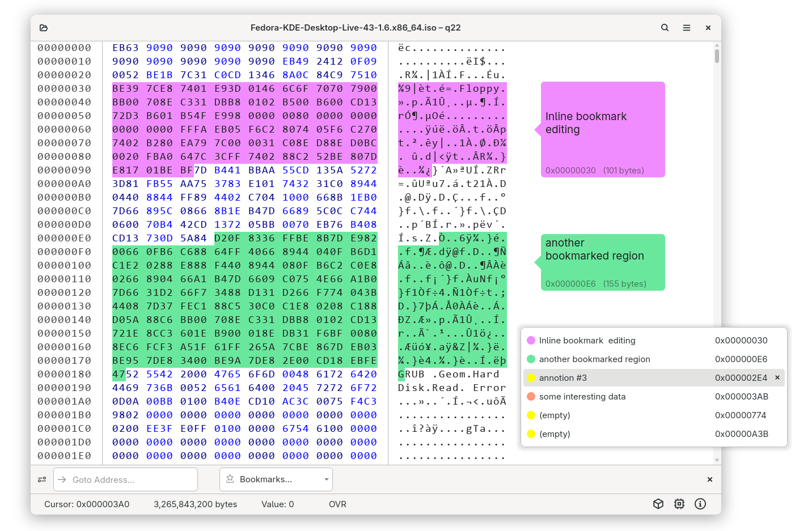Click the Cursor: 0x000003A0 status entry
Image resolution: width=812 pixels, height=531 pixels.
[x=87, y=504]
